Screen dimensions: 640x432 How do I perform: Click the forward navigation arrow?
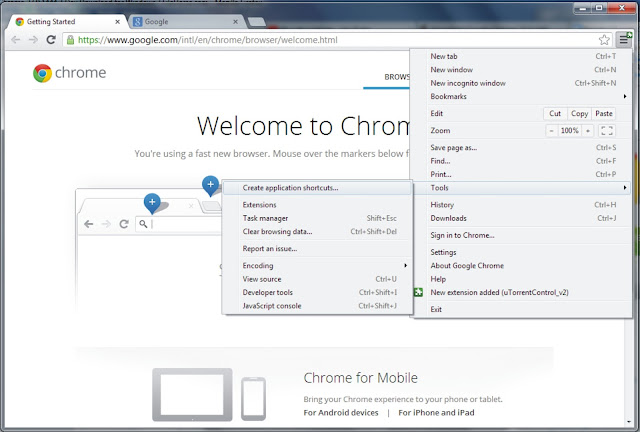click(33, 40)
